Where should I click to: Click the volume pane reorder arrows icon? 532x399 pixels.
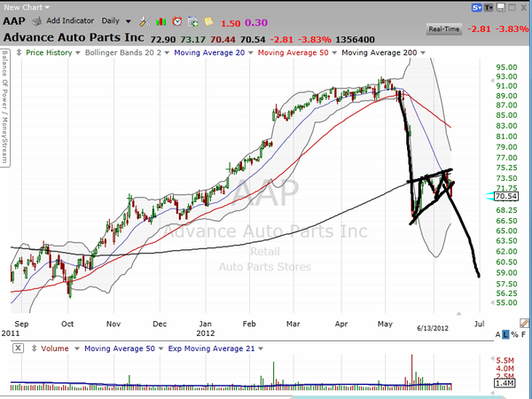tap(34, 348)
